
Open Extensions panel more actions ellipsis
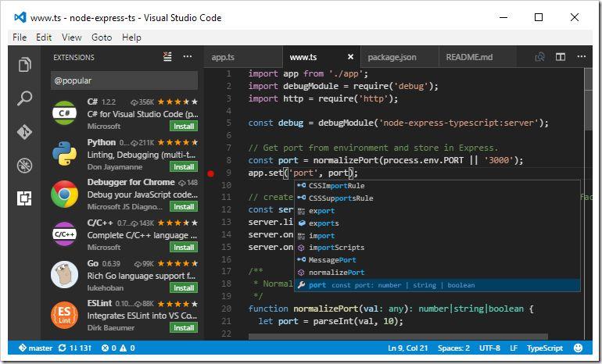pyautogui.click(x=188, y=57)
